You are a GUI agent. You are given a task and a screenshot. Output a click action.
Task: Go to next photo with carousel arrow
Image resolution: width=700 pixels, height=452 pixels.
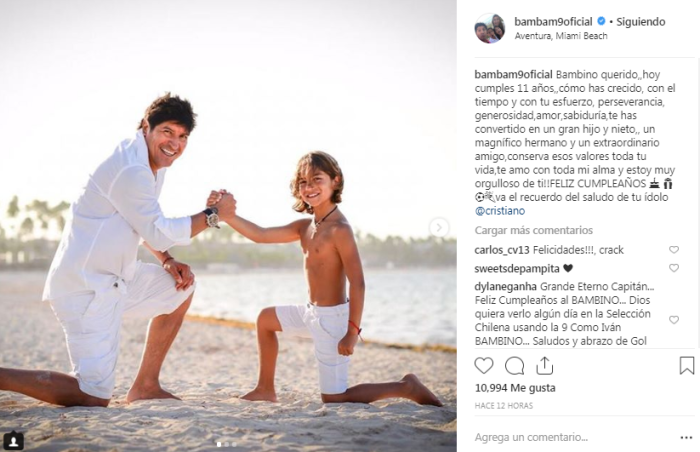[x=439, y=228]
